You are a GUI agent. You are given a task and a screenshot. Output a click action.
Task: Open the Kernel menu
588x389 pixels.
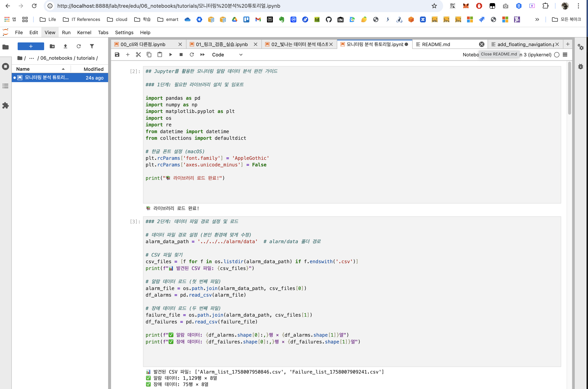coord(84,33)
